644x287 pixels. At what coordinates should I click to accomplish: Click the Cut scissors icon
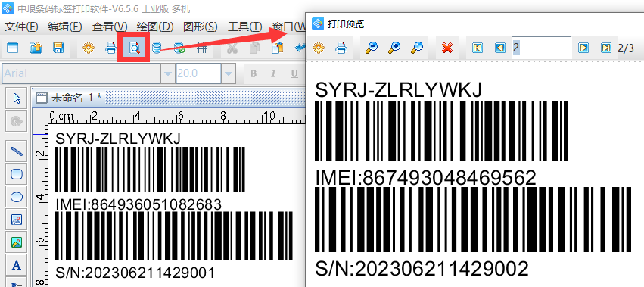click(x=232, y=48)
